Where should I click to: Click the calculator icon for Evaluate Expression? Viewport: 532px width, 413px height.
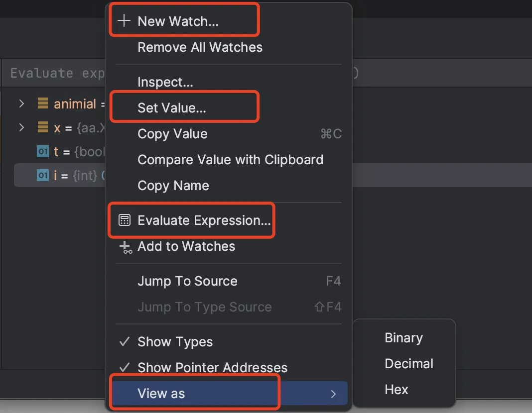click(124, 220)
